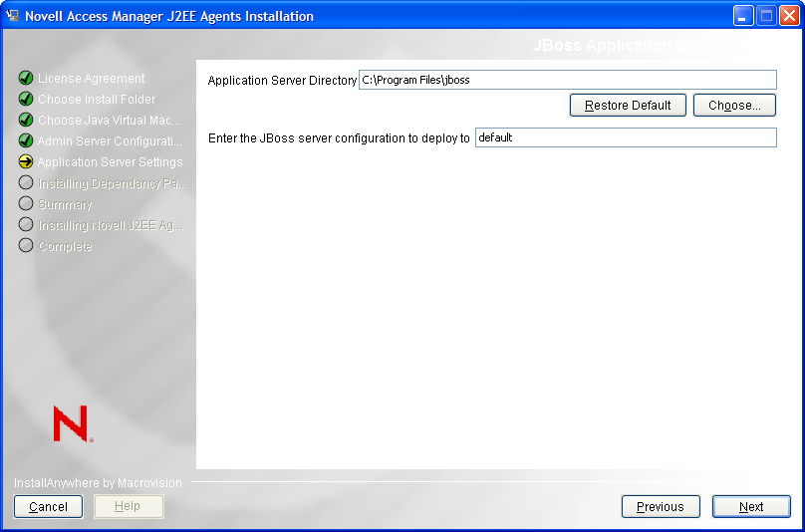Open the Choose... directory browser
This screenshot has height=532, width=805.
coord(734,106)
